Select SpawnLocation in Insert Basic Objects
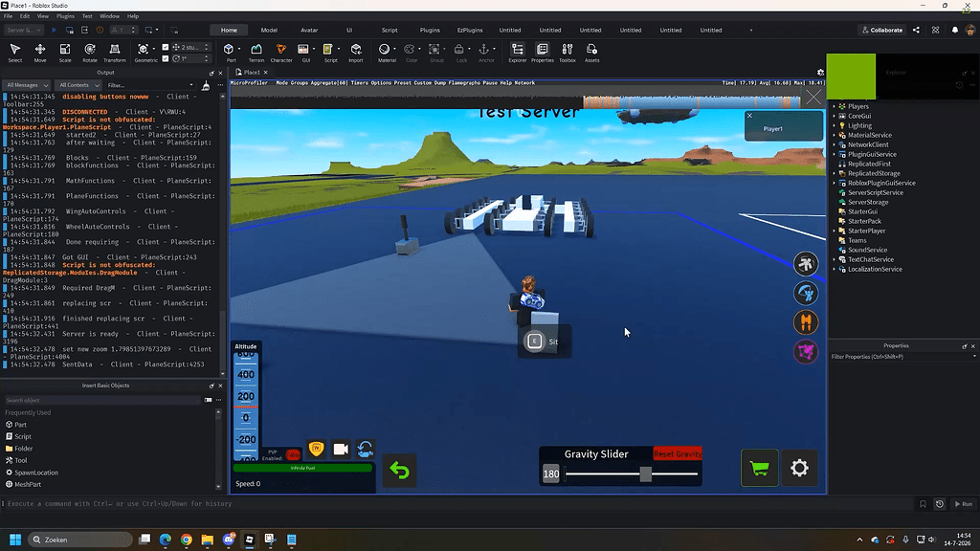 (36, 473)
